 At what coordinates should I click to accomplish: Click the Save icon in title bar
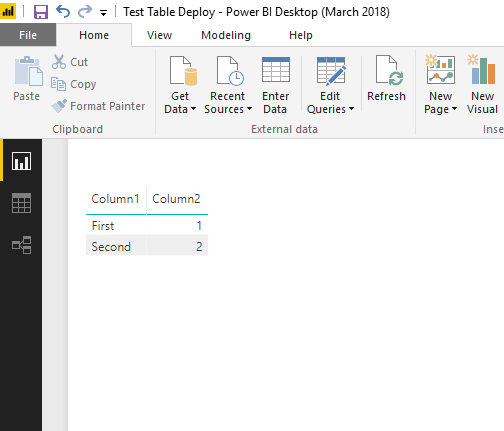tap(41, 12)
